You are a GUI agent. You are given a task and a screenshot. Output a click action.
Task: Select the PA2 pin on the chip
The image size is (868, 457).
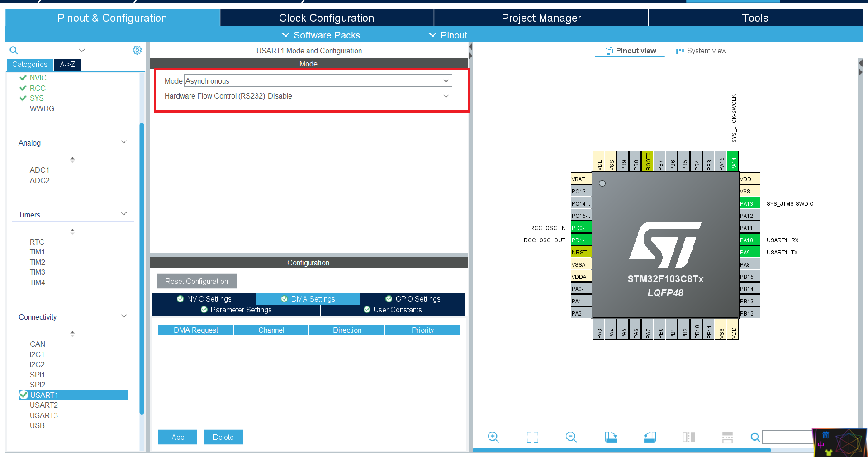coord(581,313)
